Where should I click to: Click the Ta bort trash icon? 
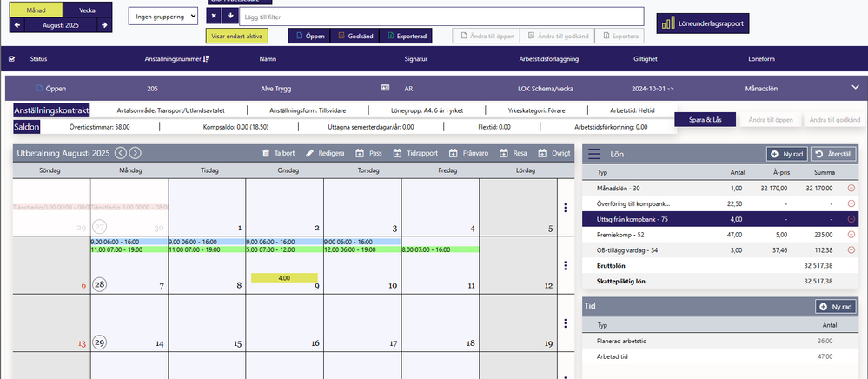click(x=267, y=153)
